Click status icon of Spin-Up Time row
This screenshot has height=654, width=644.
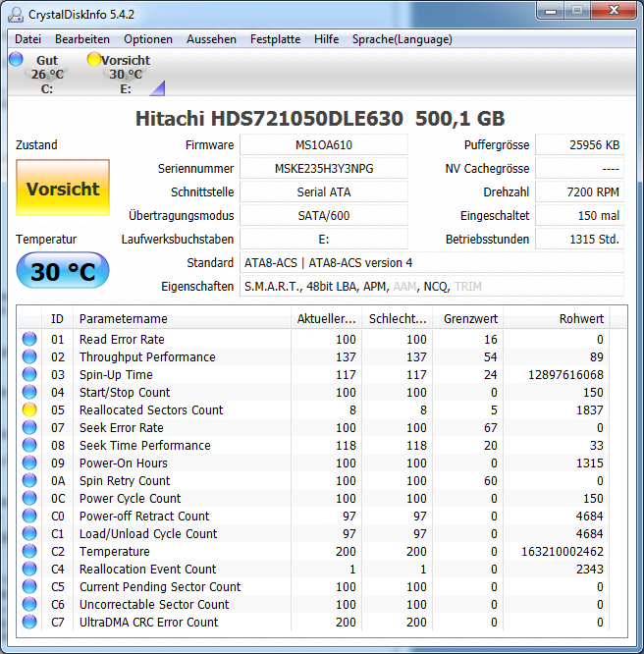tap(29, 374)
